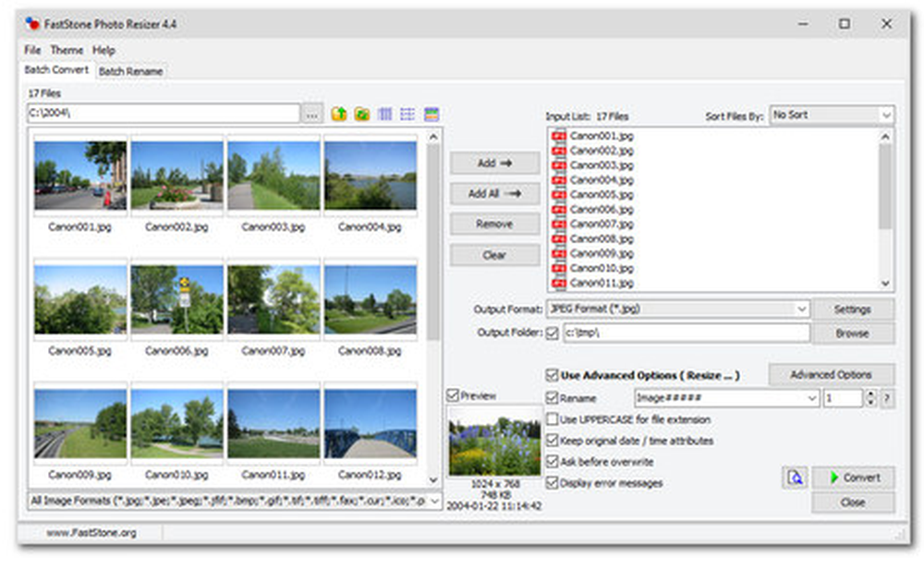Image resolution: width=924 pixels, height=569 pixels.
Task: Increase the rename start number spinner
Action: coord(871,394)
